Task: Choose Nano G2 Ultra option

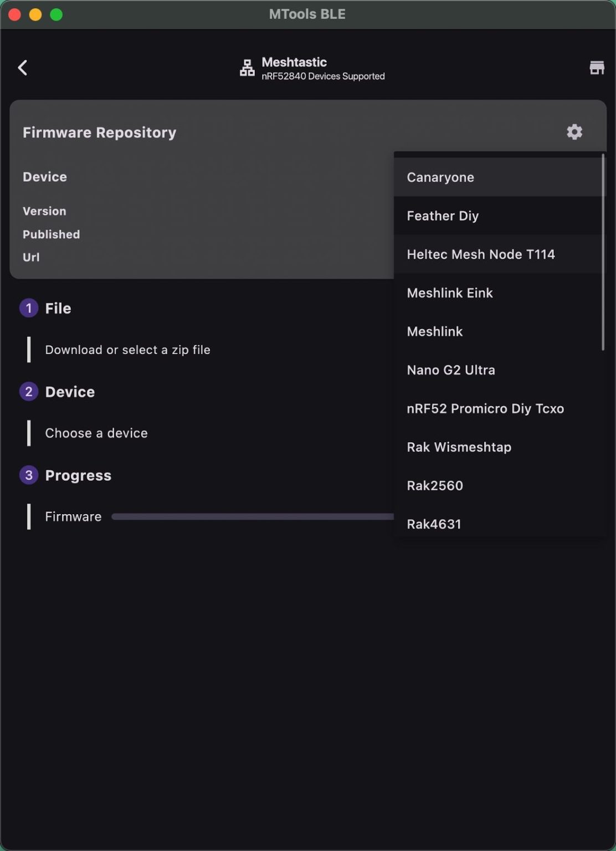Action: click(x=450, y=370)
